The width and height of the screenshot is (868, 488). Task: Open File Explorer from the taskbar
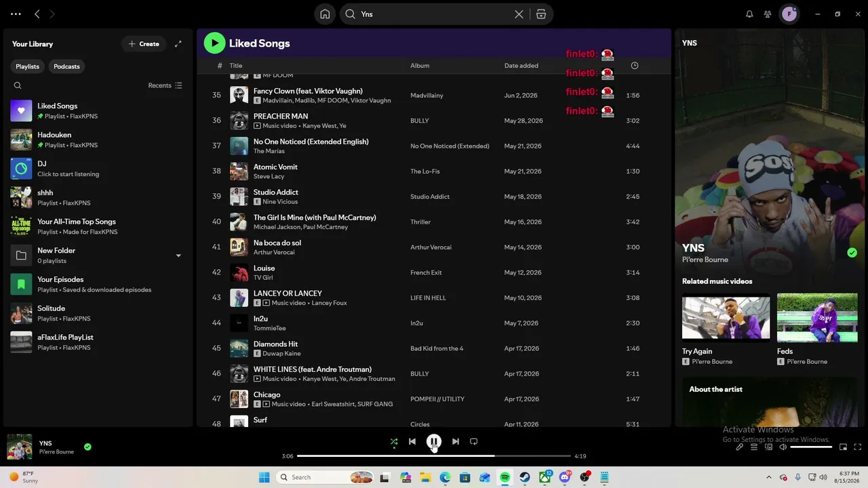(425, 477)
